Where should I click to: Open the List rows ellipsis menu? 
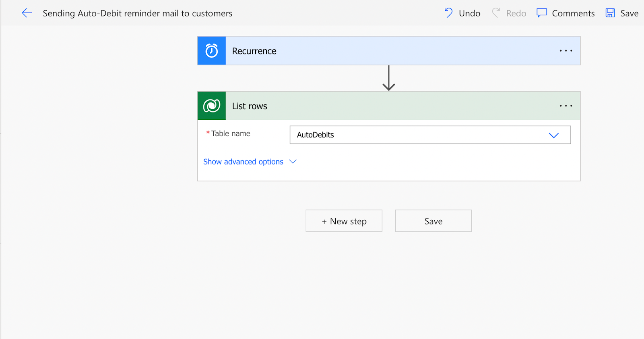pos(566,106)
